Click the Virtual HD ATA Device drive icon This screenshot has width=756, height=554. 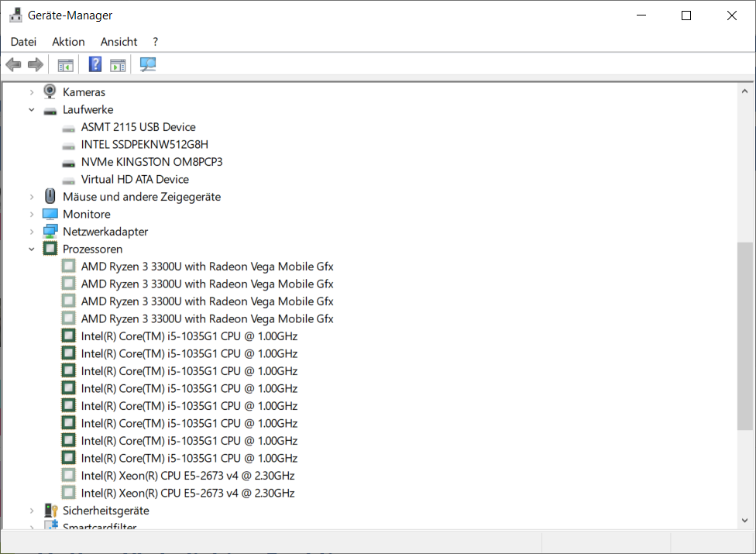pos(68,181)
